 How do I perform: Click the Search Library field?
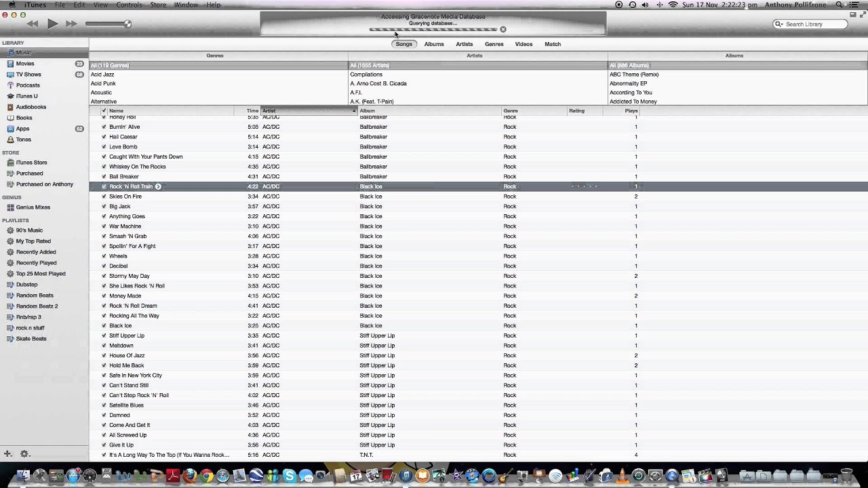(x=810, y=24)
